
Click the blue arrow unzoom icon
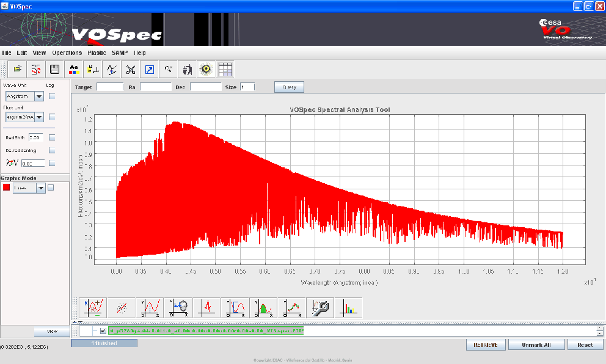coord(149,69)
